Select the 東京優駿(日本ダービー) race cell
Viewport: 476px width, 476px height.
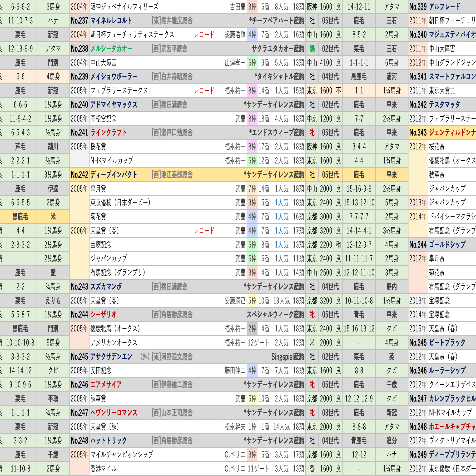pos(120,203)
